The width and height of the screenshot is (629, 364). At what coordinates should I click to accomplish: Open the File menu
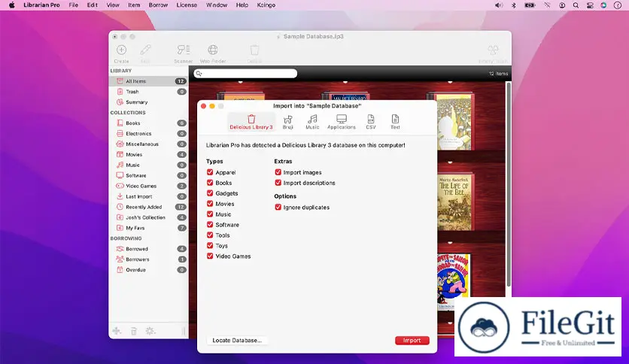[74, 5]
